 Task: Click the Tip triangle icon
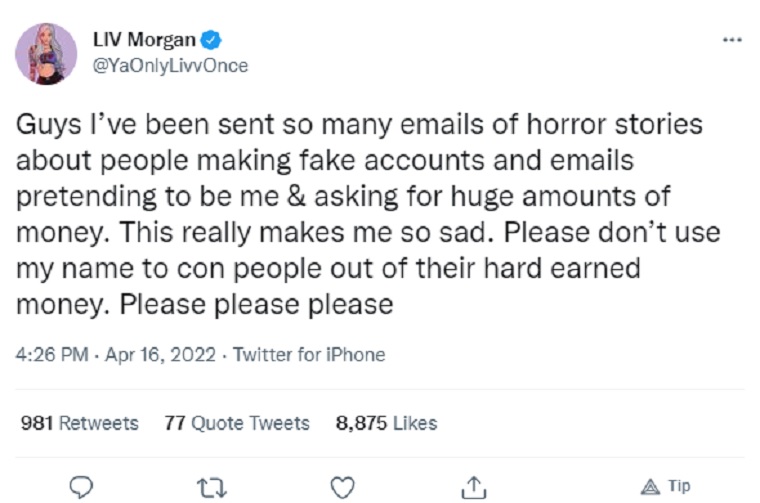pyautogui.click(x=650, y=486)
